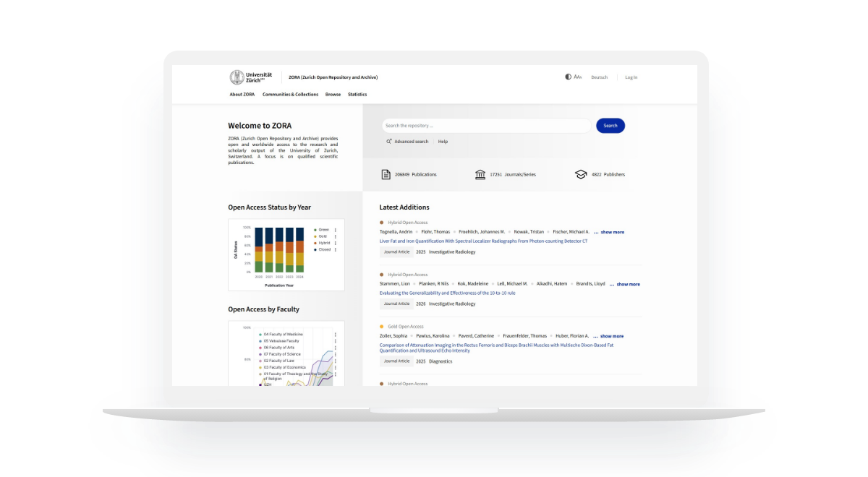The image size is (868, 477).
Task: Toggle the Gold series in chart legend
Action: tap(323, 236)
